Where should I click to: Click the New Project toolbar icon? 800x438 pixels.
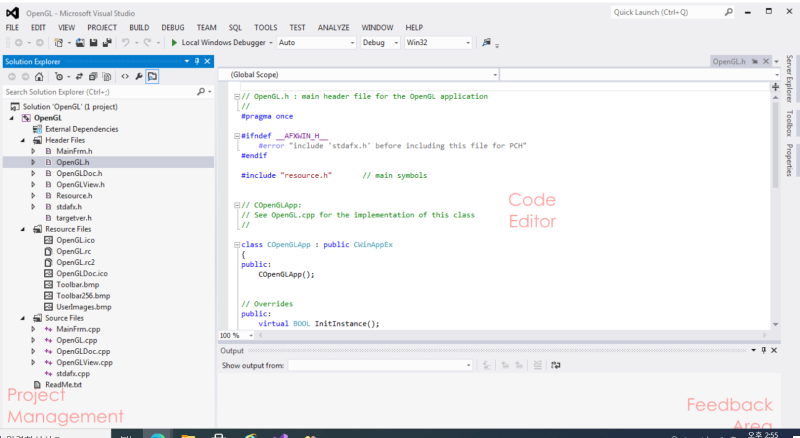tap(59, 43)
